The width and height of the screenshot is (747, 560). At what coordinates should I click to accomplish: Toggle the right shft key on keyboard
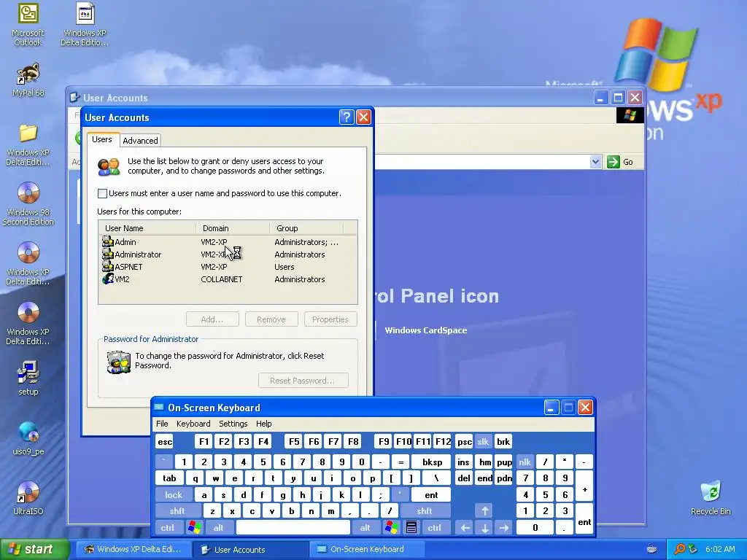point(425,511)
